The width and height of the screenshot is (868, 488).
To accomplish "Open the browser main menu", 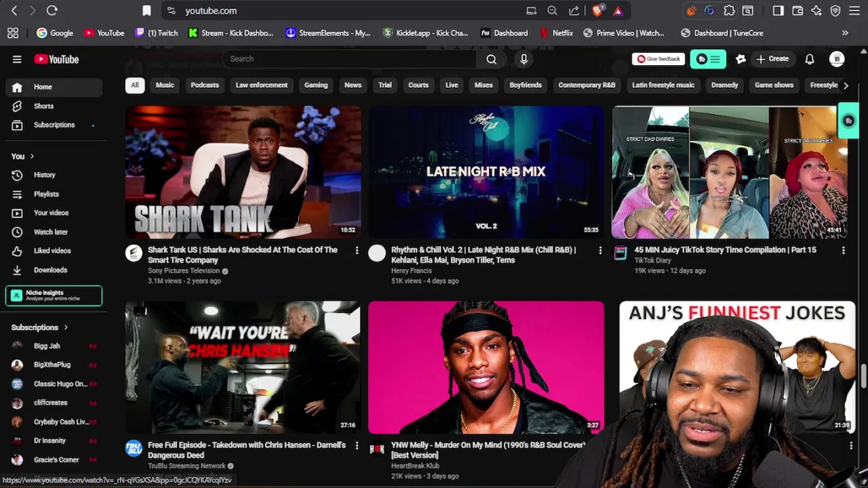I will (854, 11).
